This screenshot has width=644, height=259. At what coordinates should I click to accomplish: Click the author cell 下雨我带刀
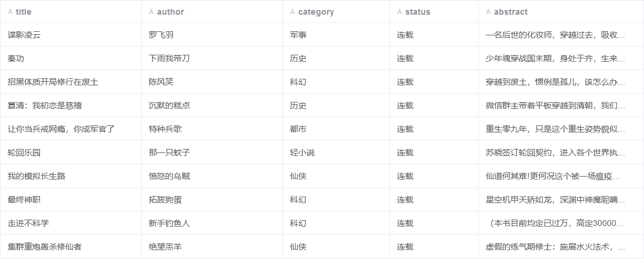tap(169, 58)
